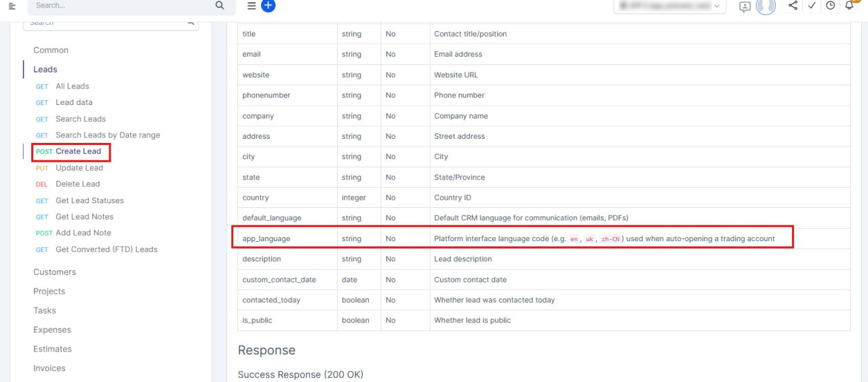Open Get Converted (FTD) Leads endpoint
Screen dimensions: 868x382
[x=106, y=249]
